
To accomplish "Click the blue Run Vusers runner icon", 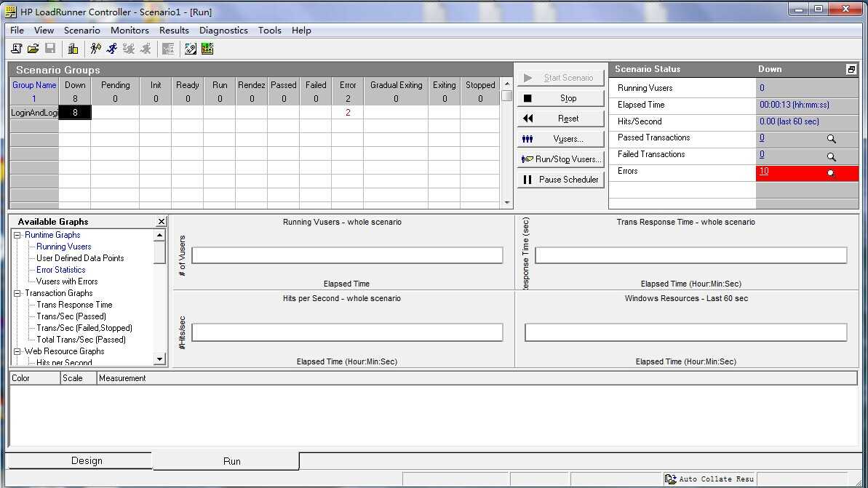I will point(112,49).
